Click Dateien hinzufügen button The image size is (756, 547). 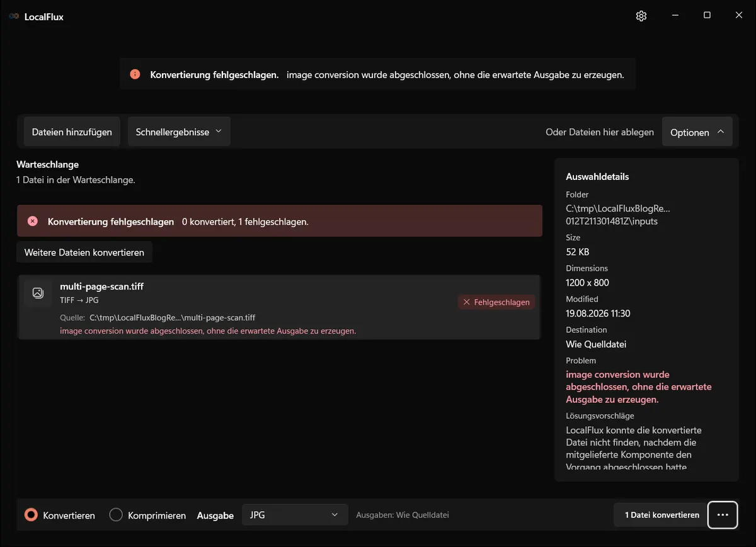click(72, 132)
